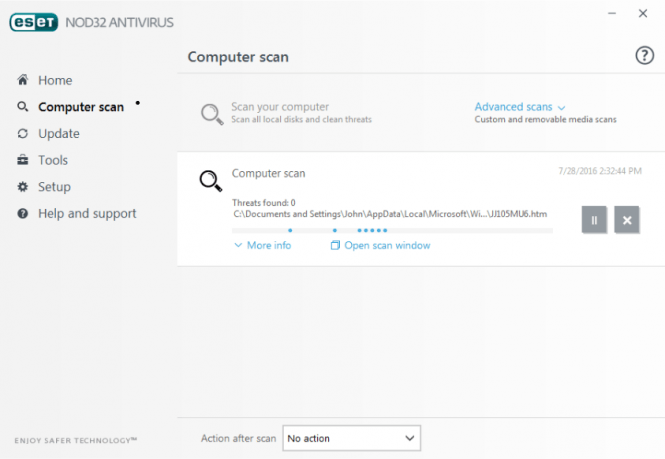Click the ESET logo
The height and width of the screenshot is (459, 665).
coord(34,22)
